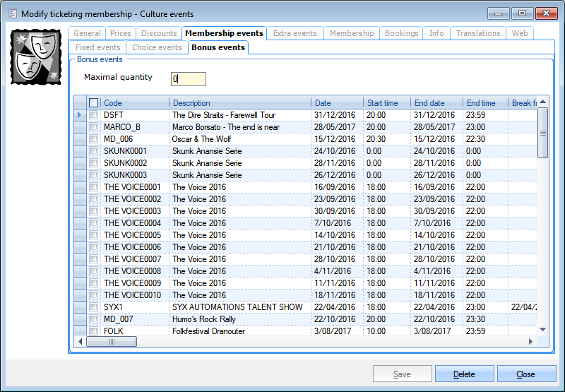Sort by the Date column header
This screenshot has width=565, height=392.
337,103
